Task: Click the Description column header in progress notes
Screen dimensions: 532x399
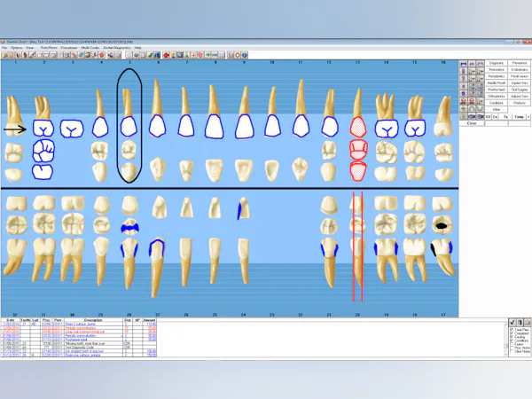Action: (x=93, y=320)
